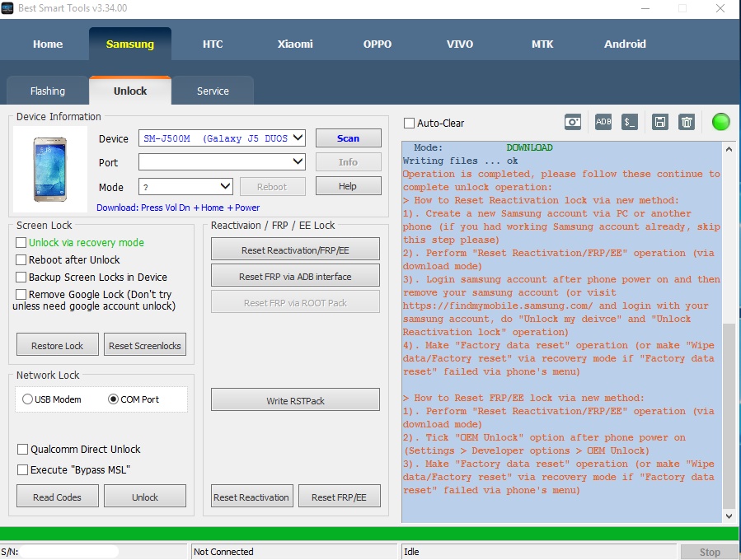The image size is (741, 560).
Task: Click Reset Reactivation/FRP/EE button
Action: point(295,250)
